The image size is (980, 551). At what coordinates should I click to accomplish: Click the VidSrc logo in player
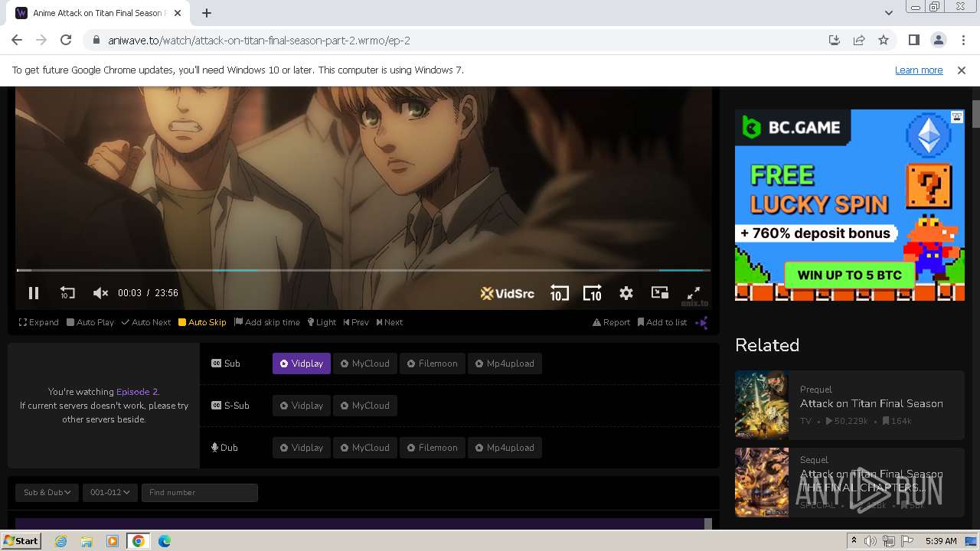pyautogui.click(x=507, y=293)
